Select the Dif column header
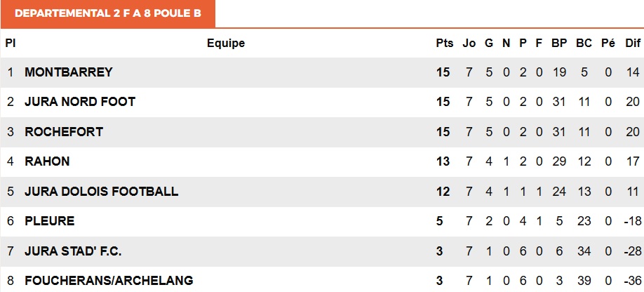Screen dimensions: 644x292 click(633, 43)
